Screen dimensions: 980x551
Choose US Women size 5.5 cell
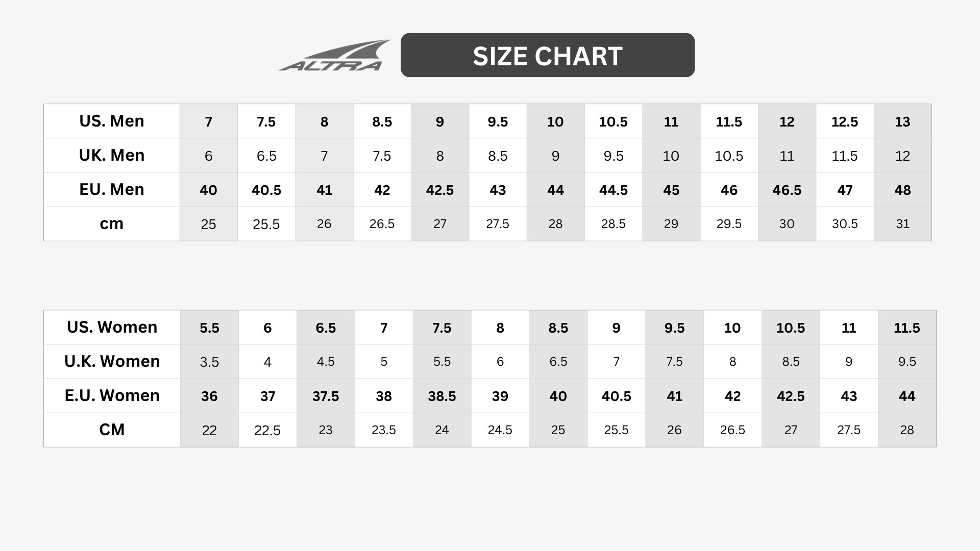coord(209,328)
